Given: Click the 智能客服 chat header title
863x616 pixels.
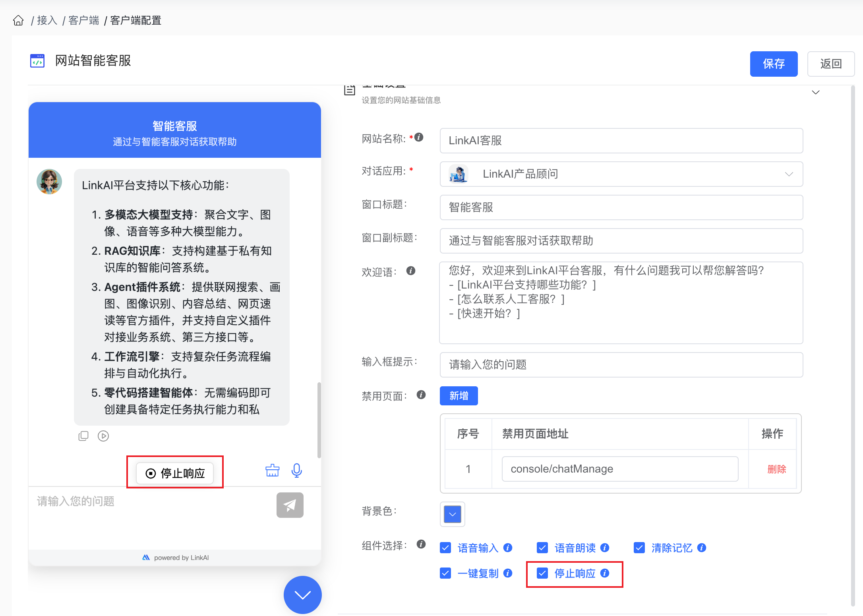Looking at the screenshot, I should click(175, 126).
